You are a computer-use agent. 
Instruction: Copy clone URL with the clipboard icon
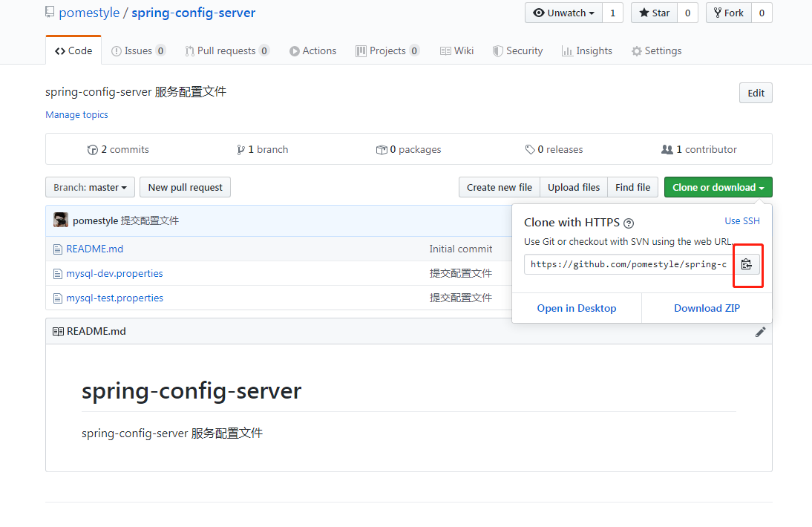pos(746,264)
